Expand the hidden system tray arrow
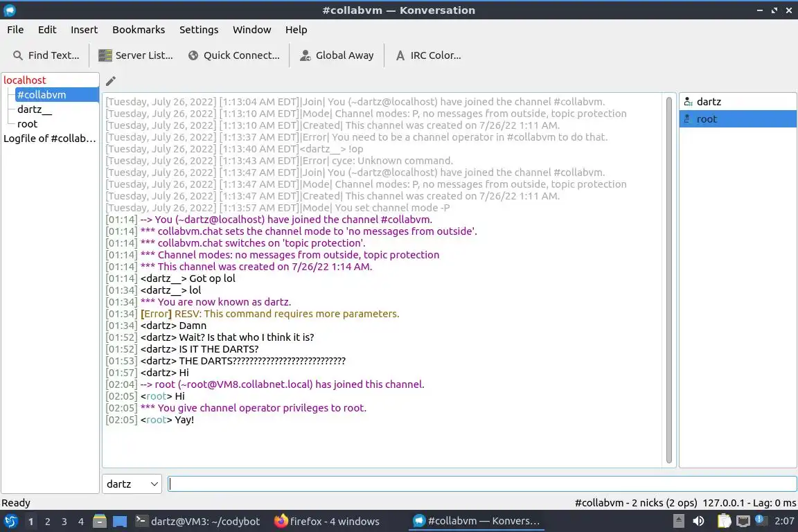 click(678, 522)
